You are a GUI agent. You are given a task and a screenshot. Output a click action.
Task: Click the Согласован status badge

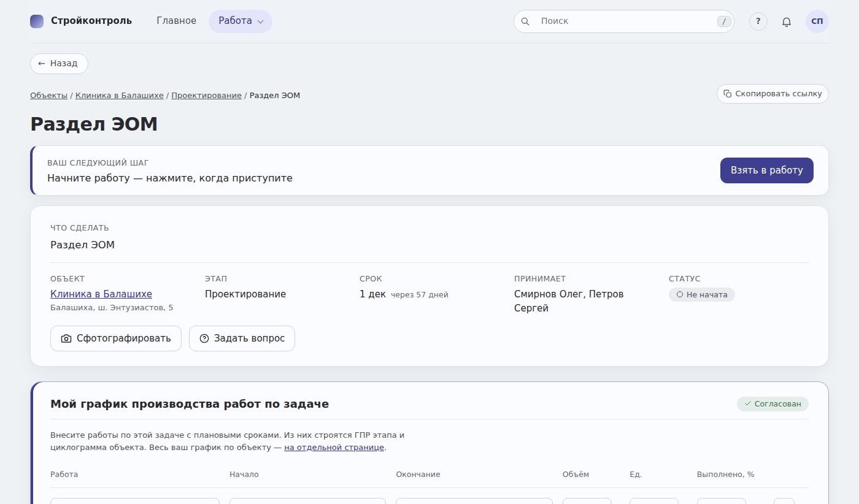(x=772, y=404)
